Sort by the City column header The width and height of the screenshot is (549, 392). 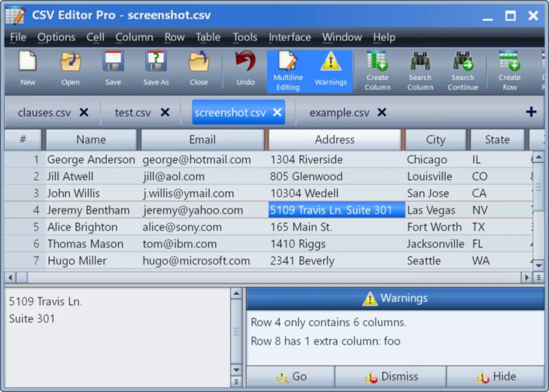[x=435, y=140]
